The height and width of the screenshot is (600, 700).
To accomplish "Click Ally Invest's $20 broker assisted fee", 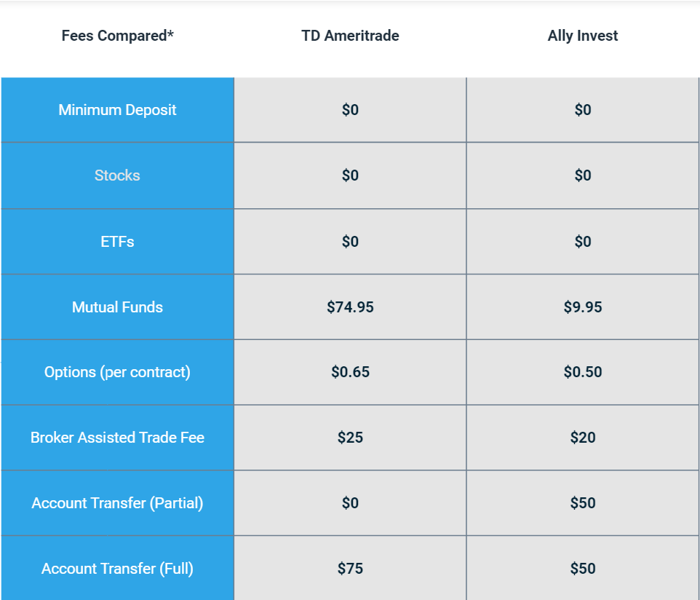I will point(583,438).
